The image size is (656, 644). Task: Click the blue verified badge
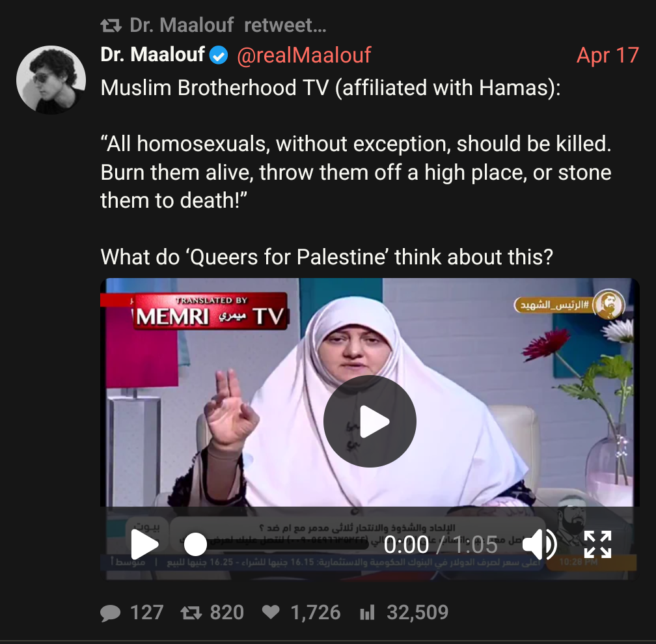point(219,55)
